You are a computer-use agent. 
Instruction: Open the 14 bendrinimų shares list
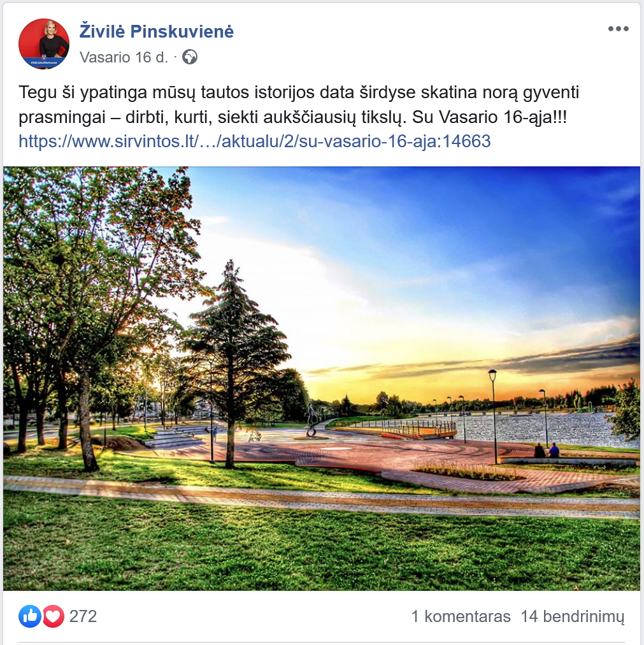[x=573, y=616]
